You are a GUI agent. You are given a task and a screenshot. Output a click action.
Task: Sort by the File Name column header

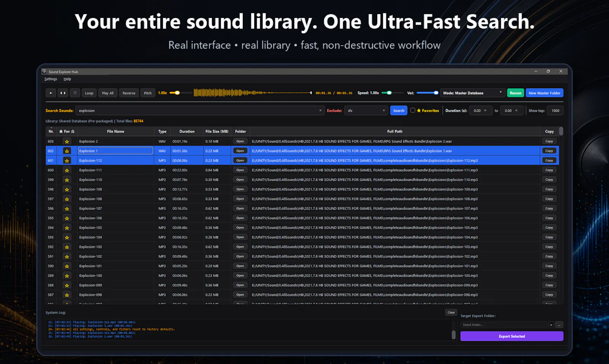[x=115, y=131]
